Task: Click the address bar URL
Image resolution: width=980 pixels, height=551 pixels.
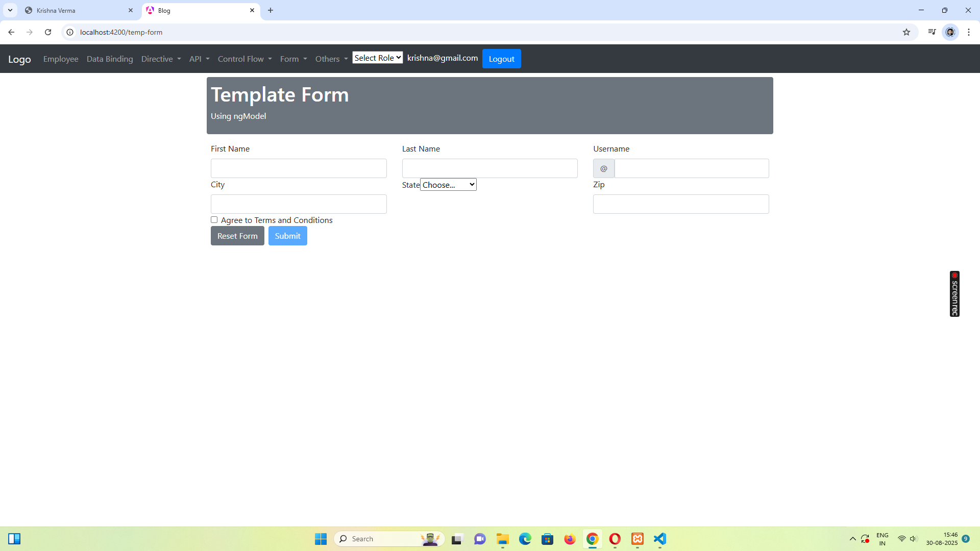Action: 121,32
